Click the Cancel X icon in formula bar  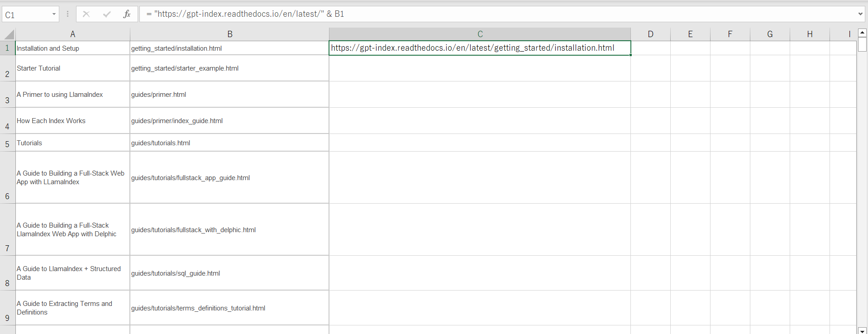pos(86,14)
